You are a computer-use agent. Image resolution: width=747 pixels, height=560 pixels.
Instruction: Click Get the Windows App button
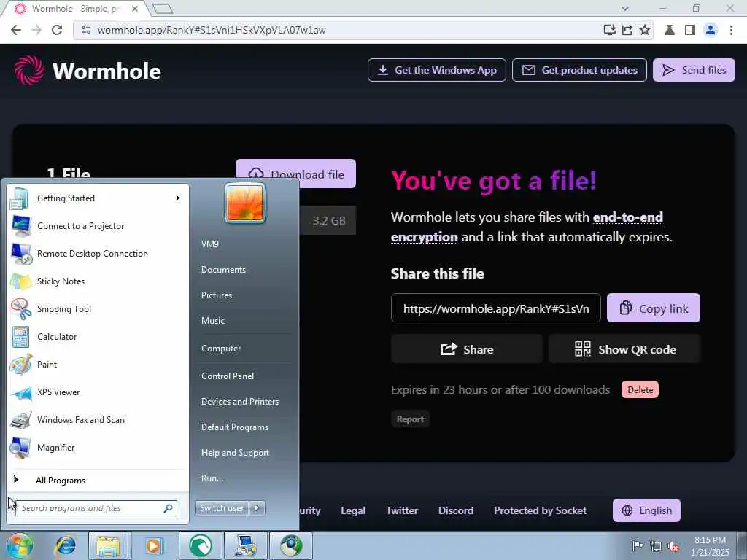click(436, 70)
